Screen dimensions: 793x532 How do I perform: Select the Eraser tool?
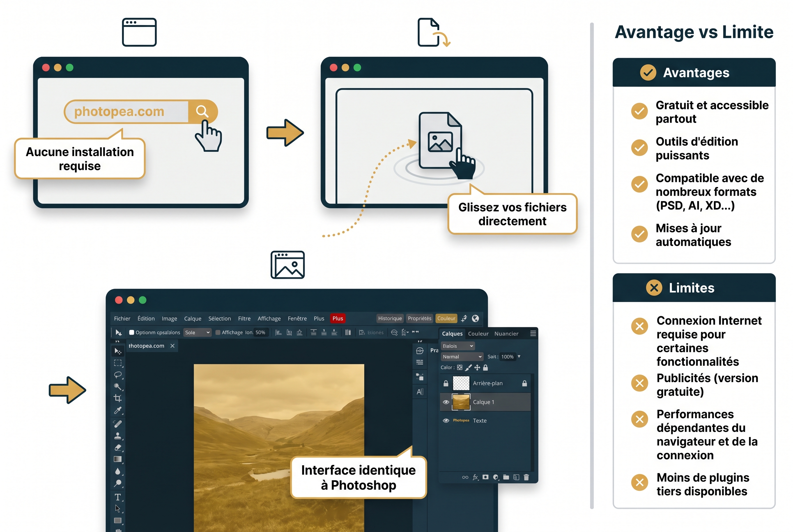(118, 448)
